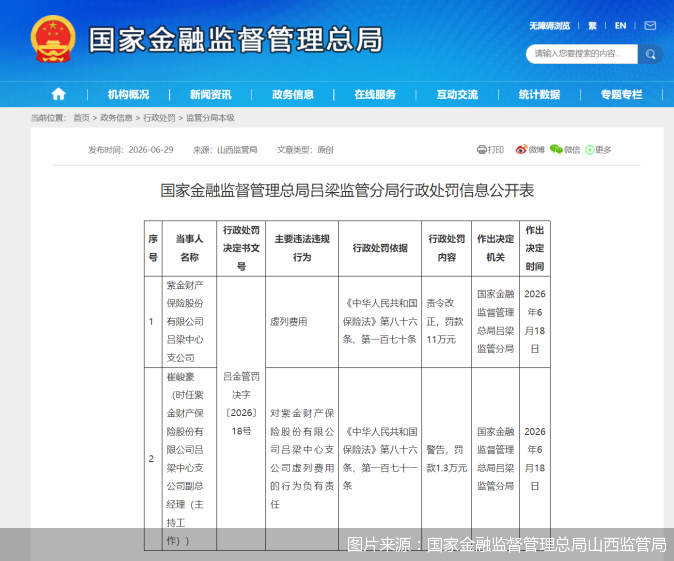
Task: Go to 政务信息 in breadcrumb
Action: tap(116, 118)
